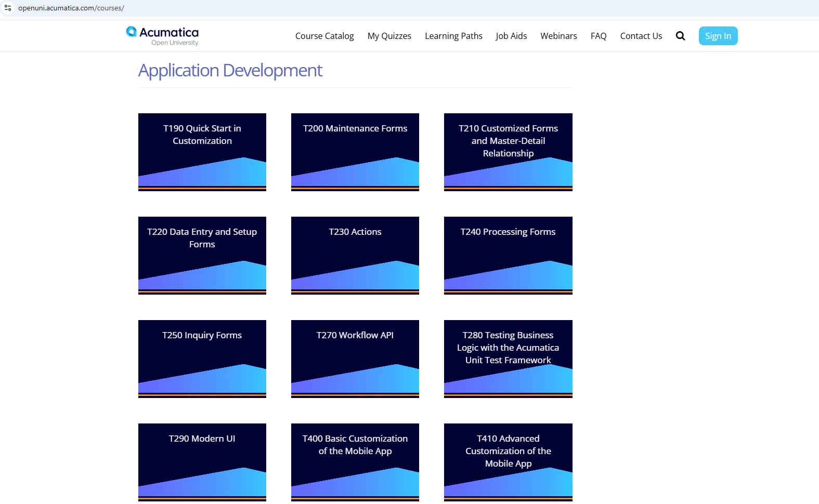Click the site info icon in address bar

click(8, 8)
